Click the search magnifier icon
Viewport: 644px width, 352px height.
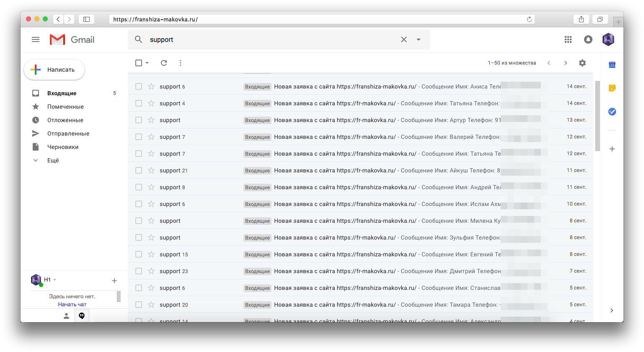point(139,39)
